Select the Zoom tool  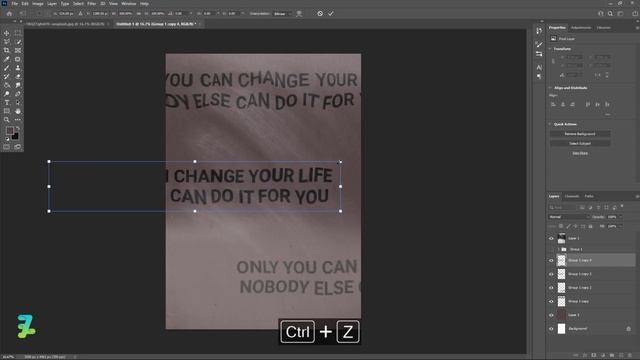tap(7, 120)
